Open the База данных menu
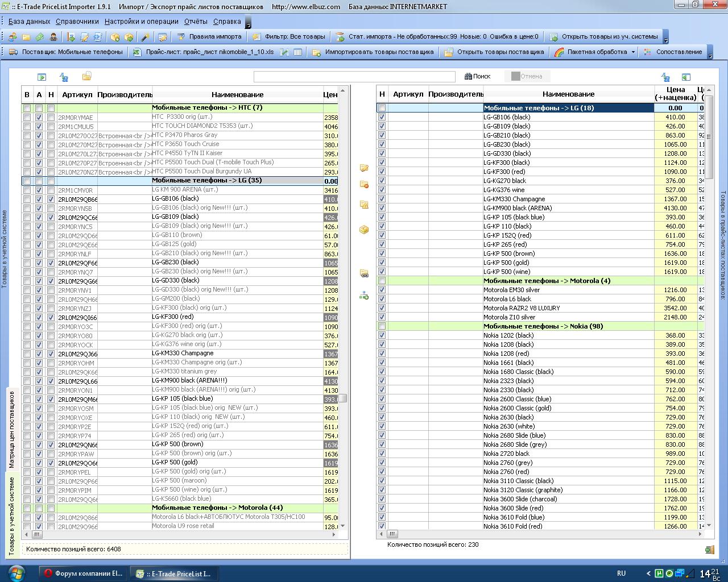Image resolution: width=728 pixels, height=582 pixels. 30,22
